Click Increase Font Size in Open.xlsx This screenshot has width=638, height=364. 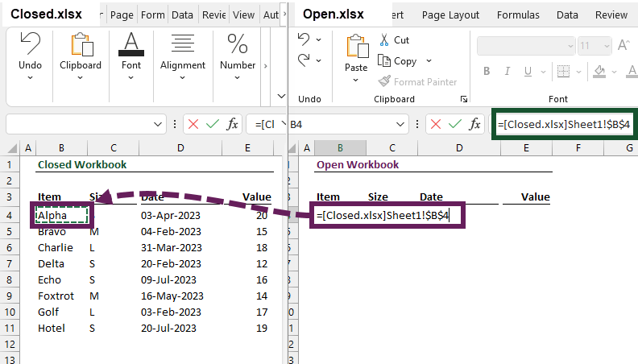click(x=623, y=46)
